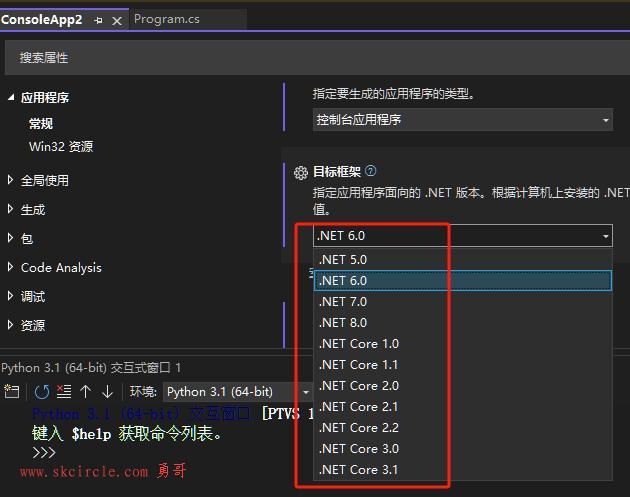Collapse the 应用程序 section
The height and width of the screenshot is (497, 630).
click(x=11, y=97)
